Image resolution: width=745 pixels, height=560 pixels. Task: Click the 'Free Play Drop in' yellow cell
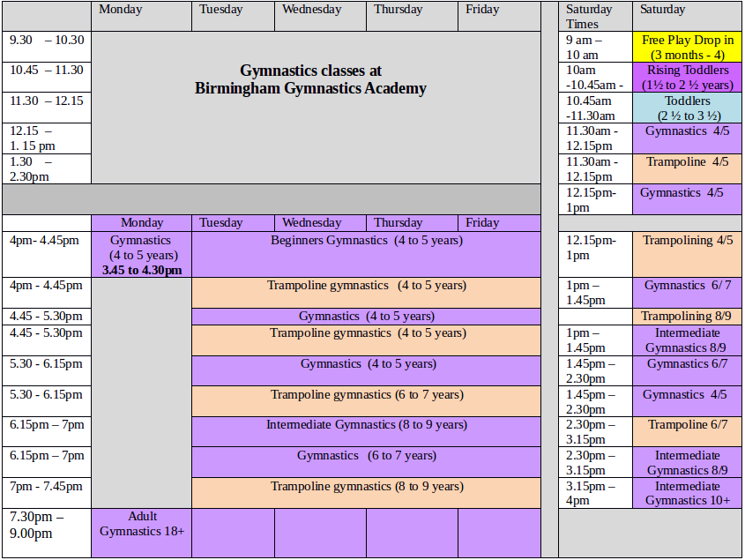687,47
